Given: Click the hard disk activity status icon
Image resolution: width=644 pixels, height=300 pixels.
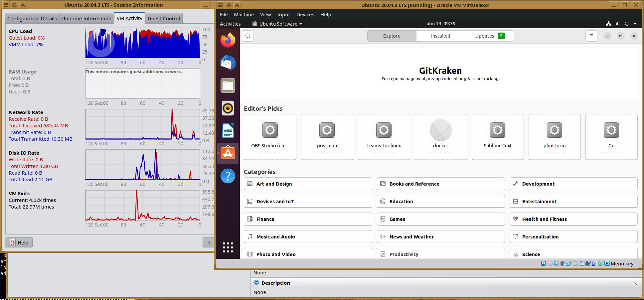Looking at the screenshot, I should point(543,263).
